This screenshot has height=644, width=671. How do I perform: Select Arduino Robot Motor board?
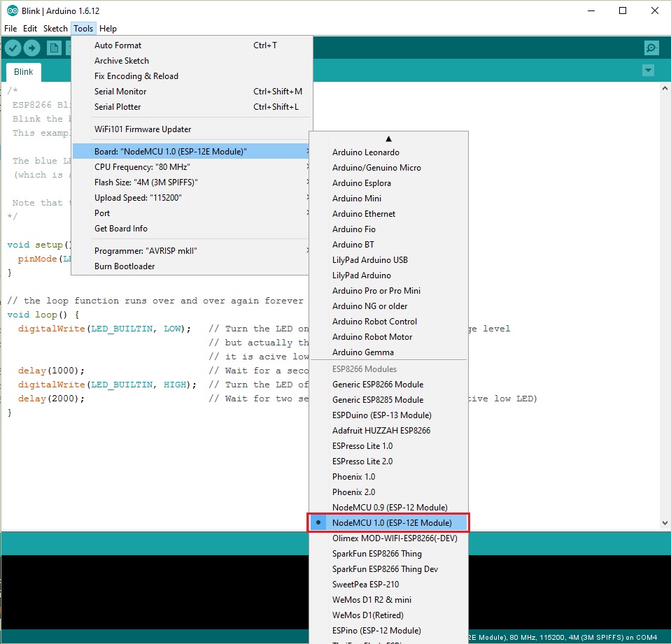click(x=388, y=337)
